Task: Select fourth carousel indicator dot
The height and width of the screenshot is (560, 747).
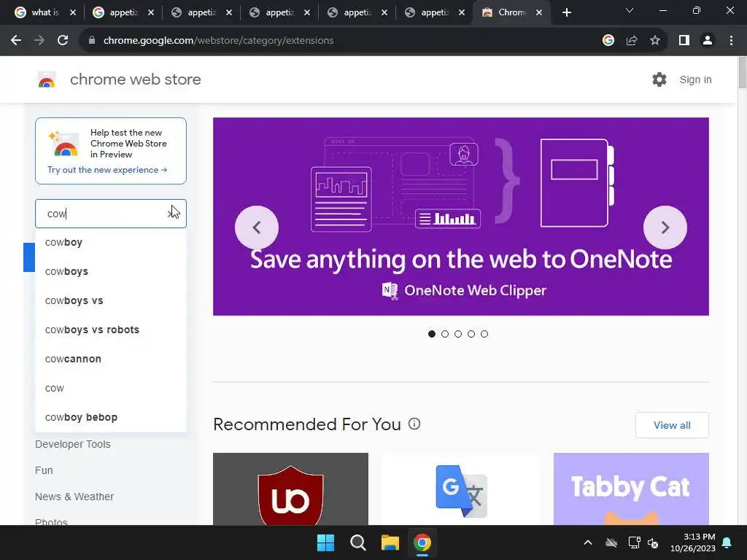Action: point(471,334)
